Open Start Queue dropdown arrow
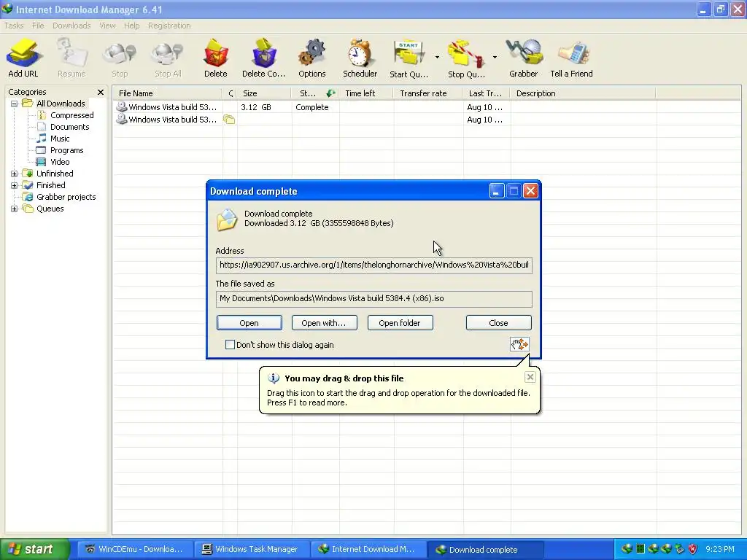This screenshot has height=560, width=747. [437, 57]
